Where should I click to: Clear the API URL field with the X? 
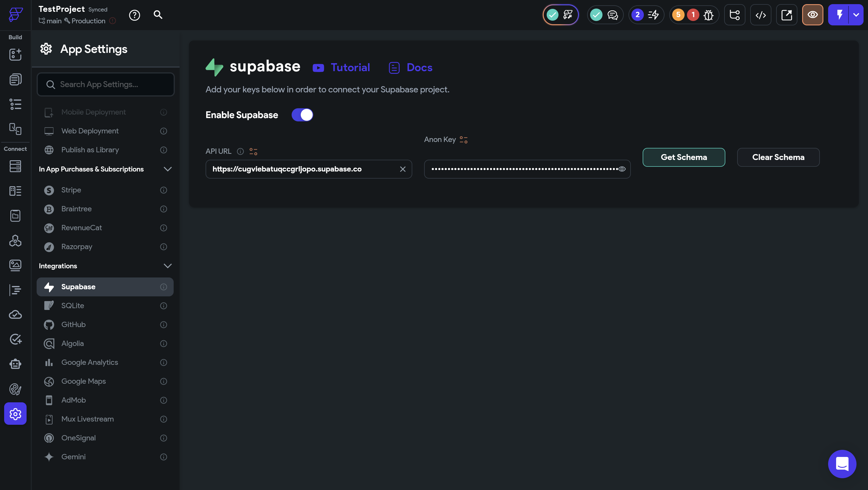click(403, 169)
